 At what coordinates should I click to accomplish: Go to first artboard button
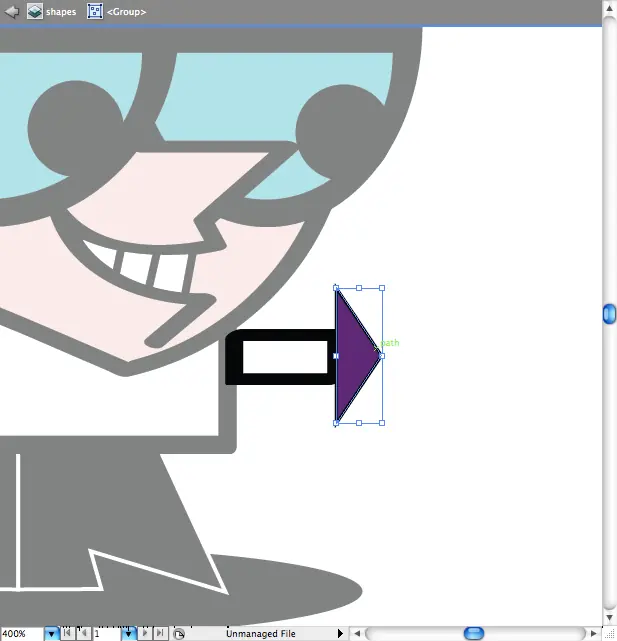[67, 633]
